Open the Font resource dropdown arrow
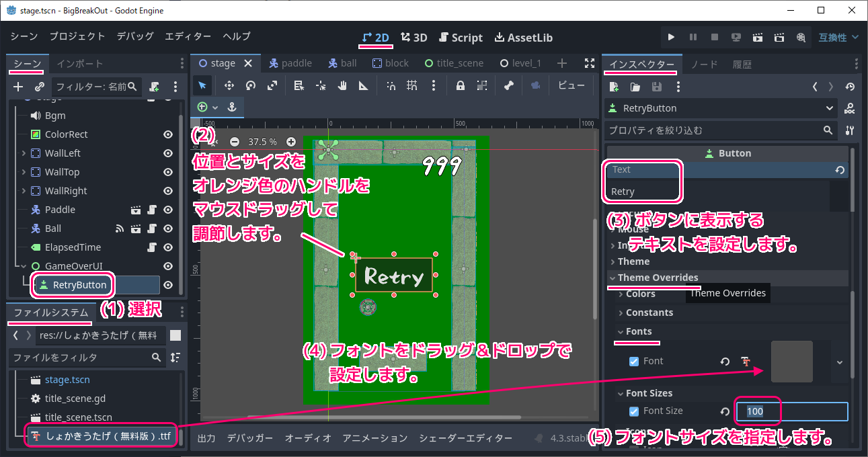The image size is (868, 457). click(x=839, y=362)
